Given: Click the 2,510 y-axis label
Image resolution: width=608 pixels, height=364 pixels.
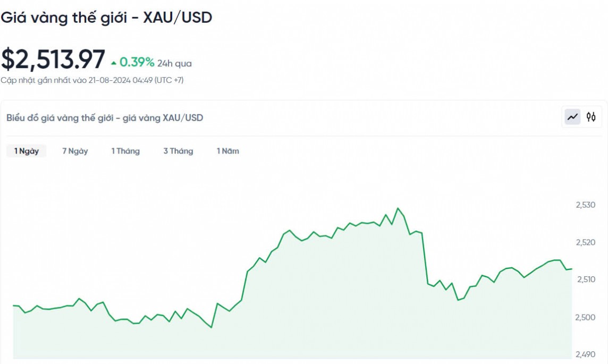Looking at the screenshot, I should [585, 280].
